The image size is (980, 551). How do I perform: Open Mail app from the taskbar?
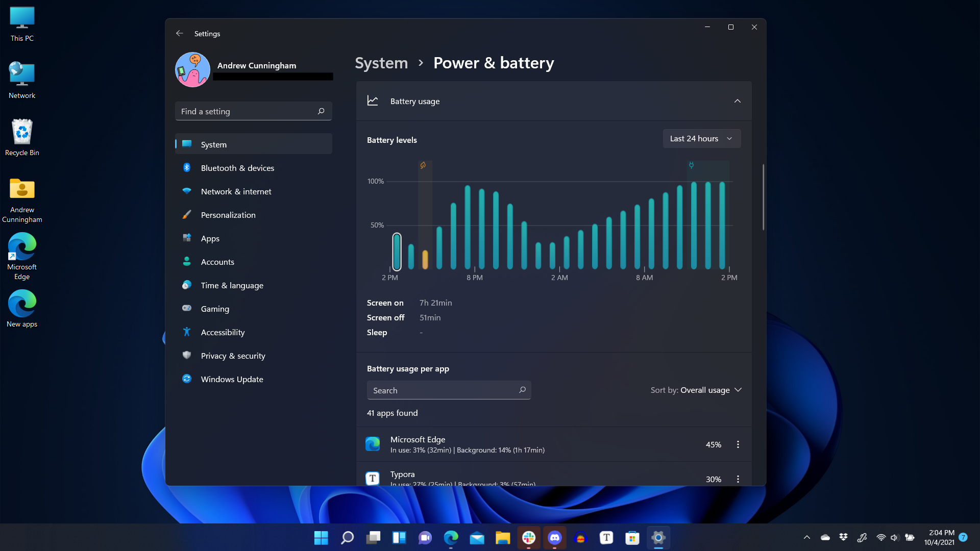pos(477,538)
